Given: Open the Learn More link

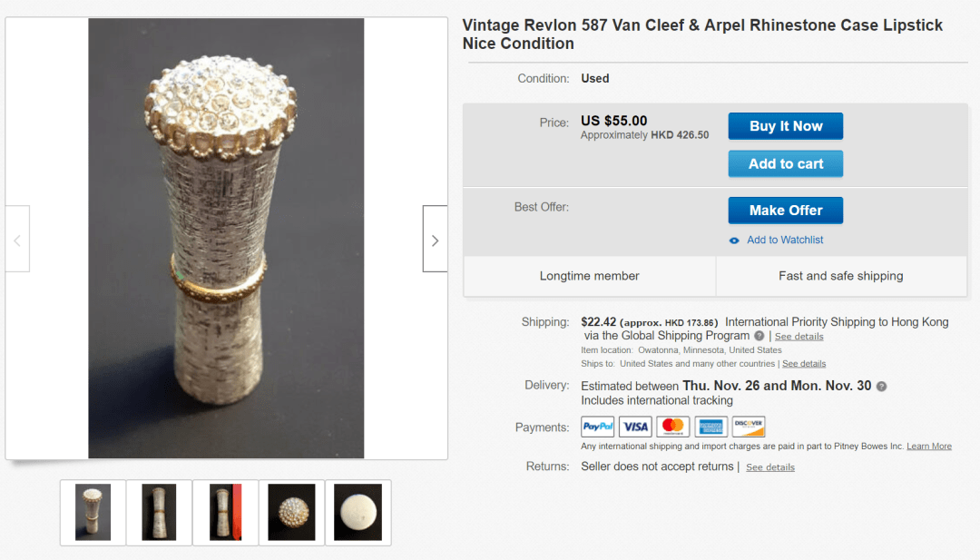Looking at the screenshot, I should pyautogui.click(x=929, y=447).
